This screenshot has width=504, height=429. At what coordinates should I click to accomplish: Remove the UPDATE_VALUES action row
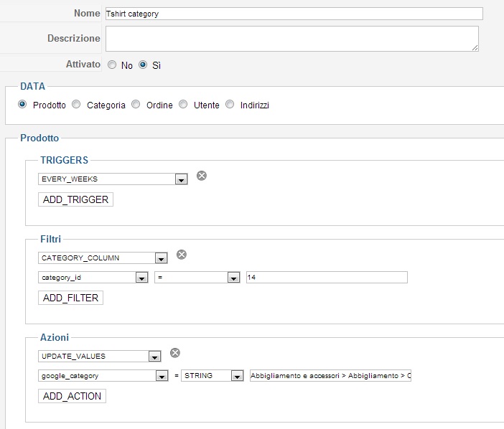[x=174, y=353]
